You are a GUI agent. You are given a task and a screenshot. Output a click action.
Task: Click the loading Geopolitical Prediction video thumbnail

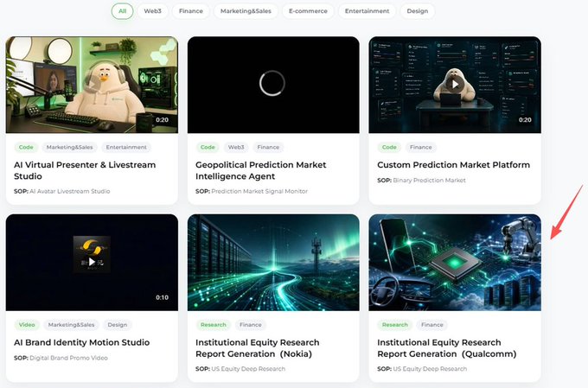[x=273, y=85]
